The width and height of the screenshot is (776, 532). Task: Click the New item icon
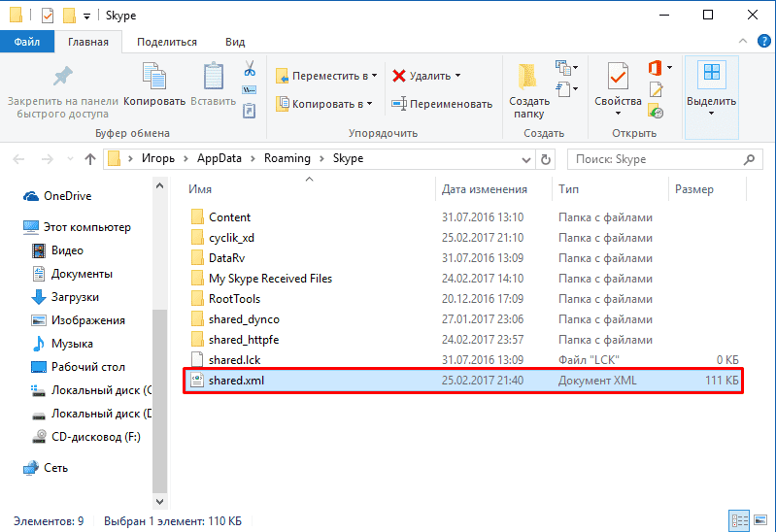(562, 67)
